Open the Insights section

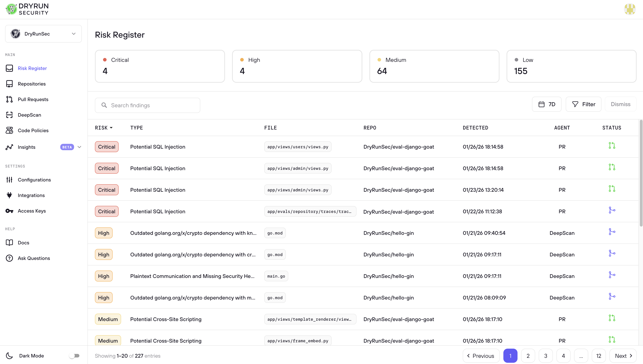pyautogui.click(x=27, y=147)
